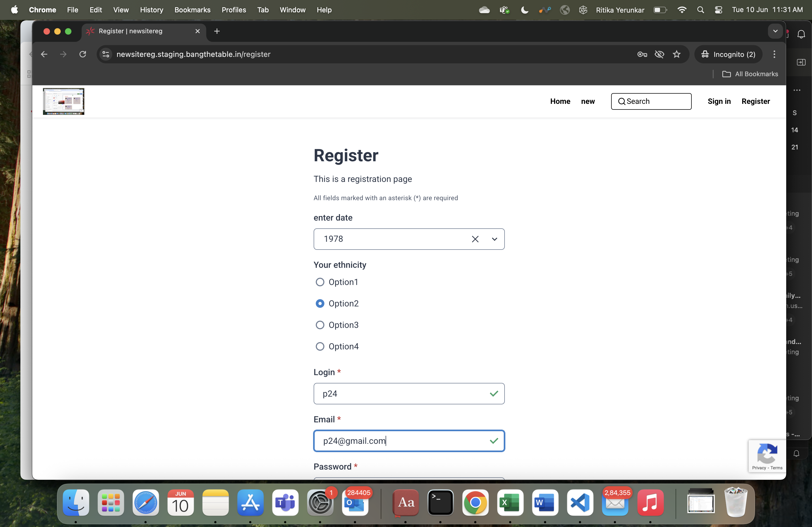The width and height of the screenshot is (812, 527).
Task: Open the History menu in menu bar
Action: 151,10
